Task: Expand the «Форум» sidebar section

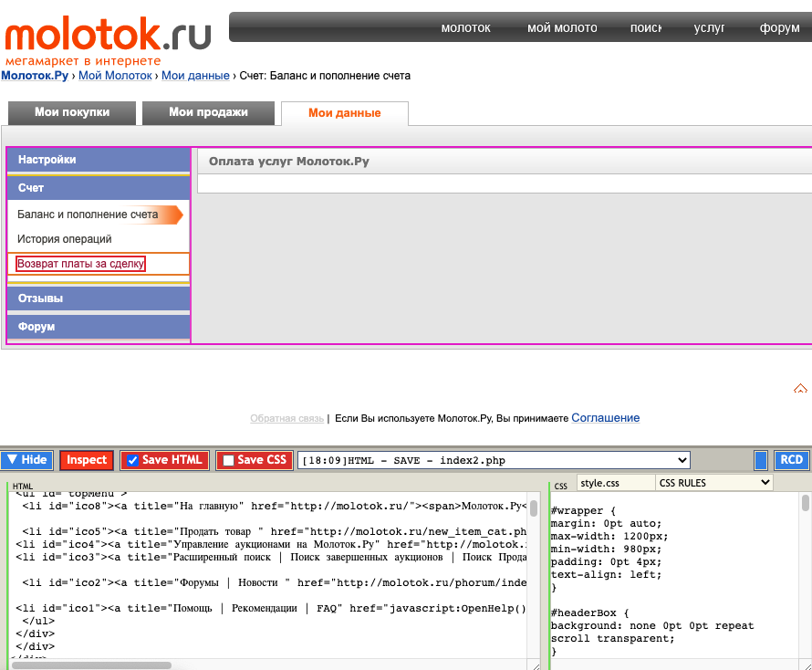Action: [99, 327]
